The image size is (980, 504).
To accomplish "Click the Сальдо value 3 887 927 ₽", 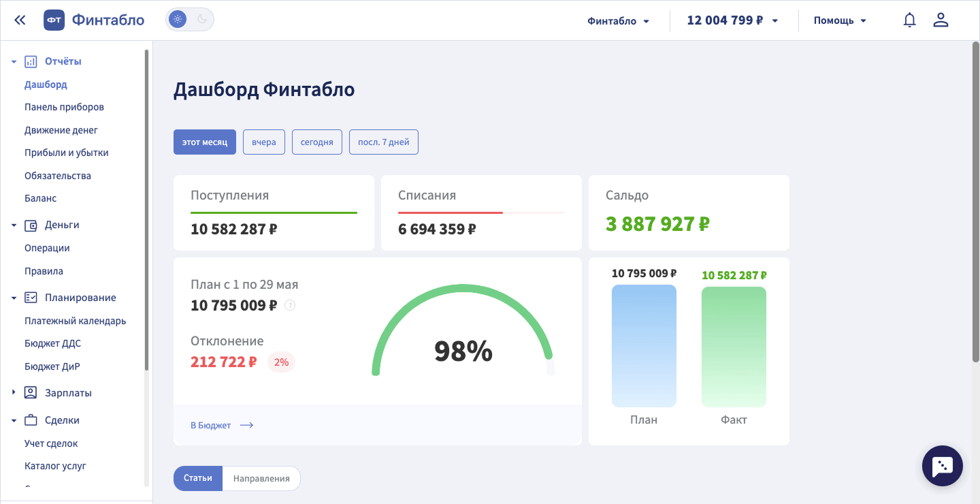I will [657, 223].
